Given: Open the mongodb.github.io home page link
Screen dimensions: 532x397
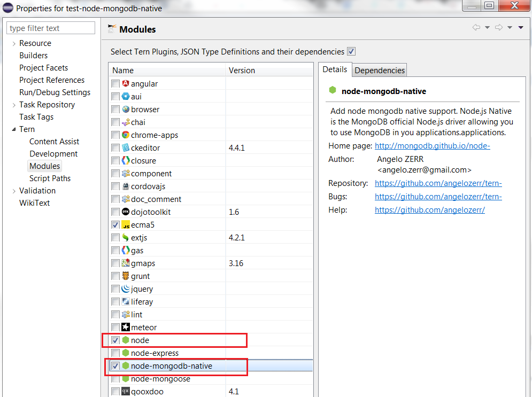Looking at the screenshot, I should click(x=432, y=145).
